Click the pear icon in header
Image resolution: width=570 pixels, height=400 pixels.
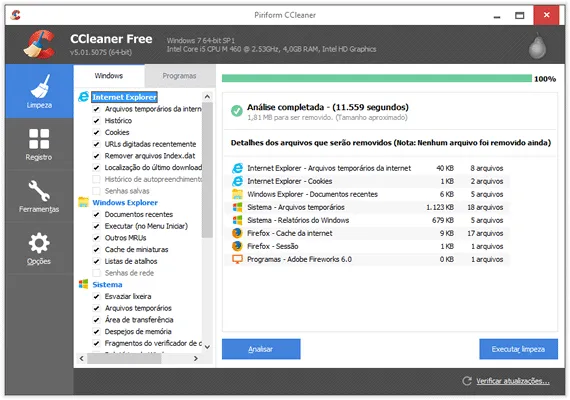tap(537, 46)
